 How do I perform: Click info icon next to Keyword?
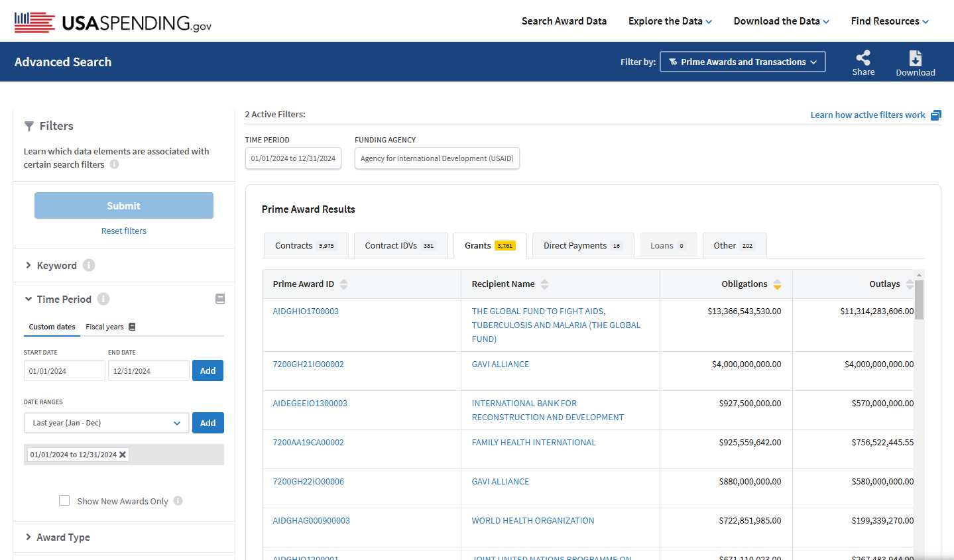coord(89,265)
